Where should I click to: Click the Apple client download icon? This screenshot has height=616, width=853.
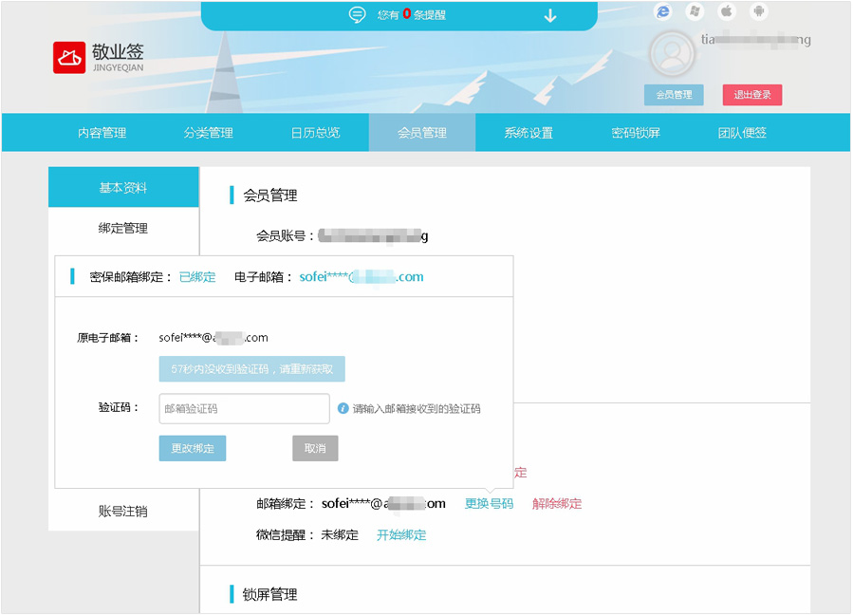pos(727,11)
